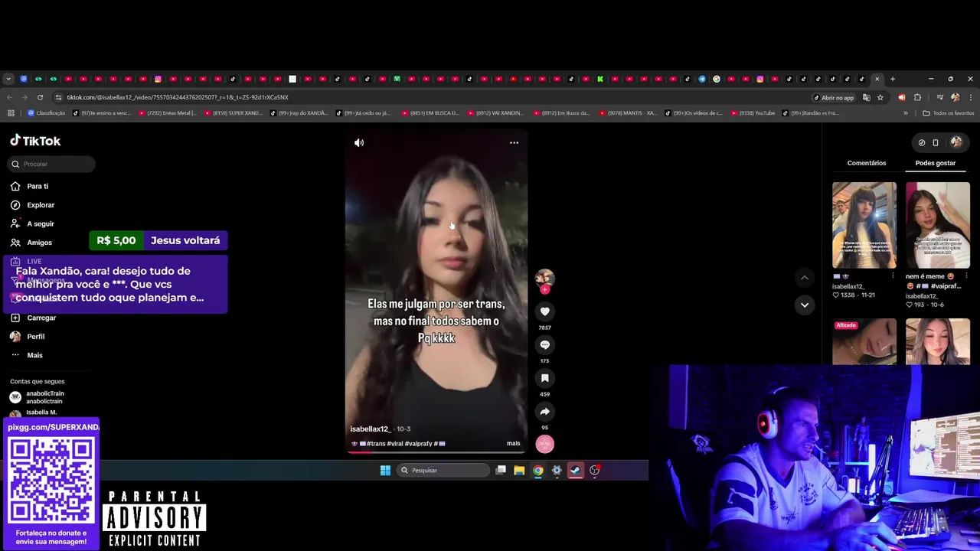980x551 pixels.
Task: Show more bookmarks with the chevron
Action: [906, 113]
